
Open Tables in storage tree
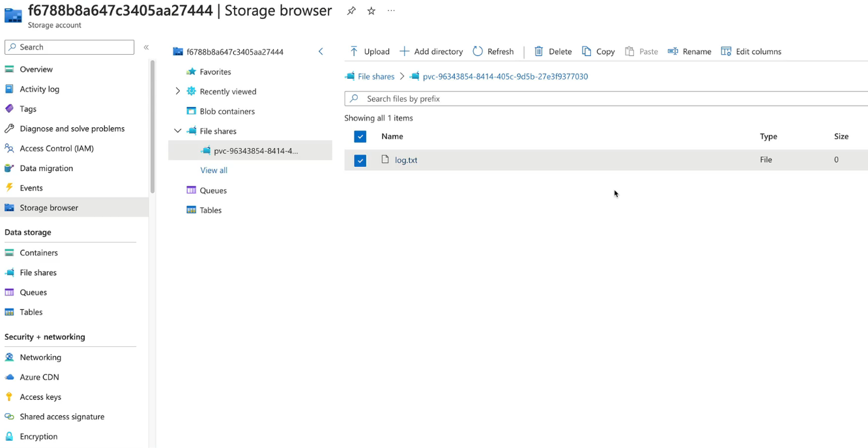pyautogui.click(x=210, y=210)
